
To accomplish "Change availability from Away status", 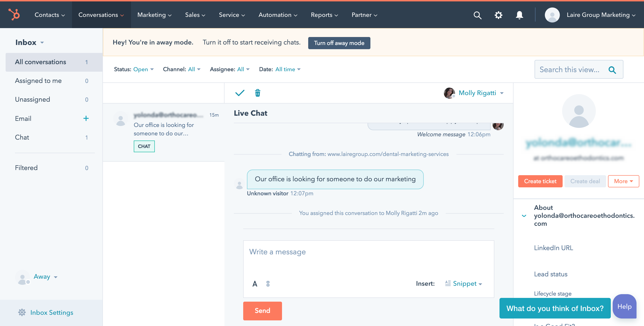I will (x=46, y=276).
